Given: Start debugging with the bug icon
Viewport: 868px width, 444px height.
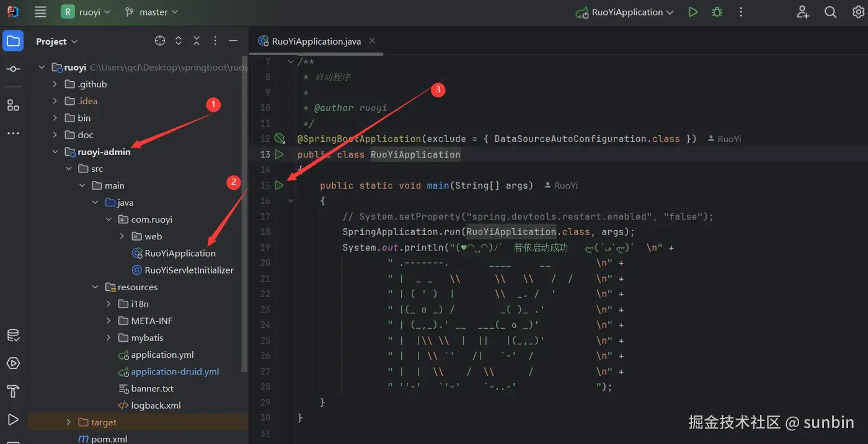Looking at the screenshot, I should (x=717, y=12).
